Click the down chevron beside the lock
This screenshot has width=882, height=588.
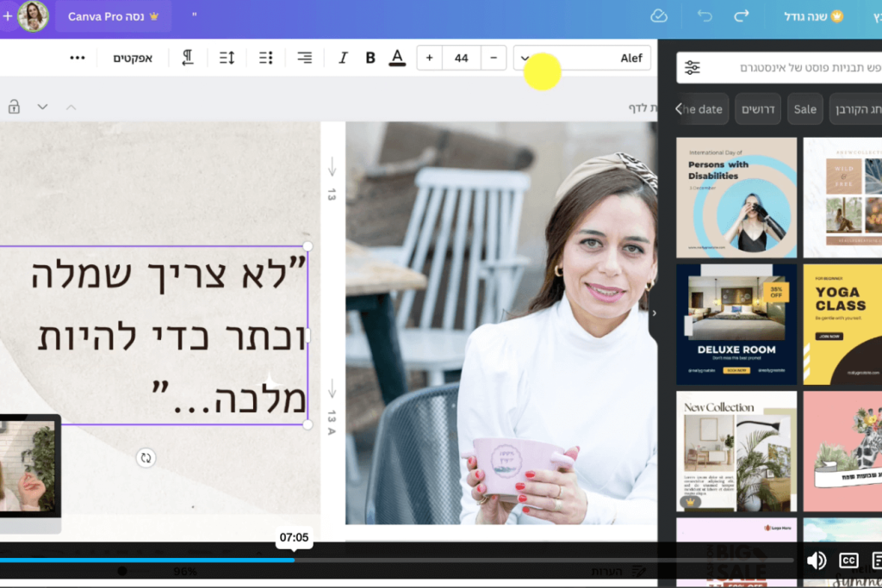click(x=43, y=107)
